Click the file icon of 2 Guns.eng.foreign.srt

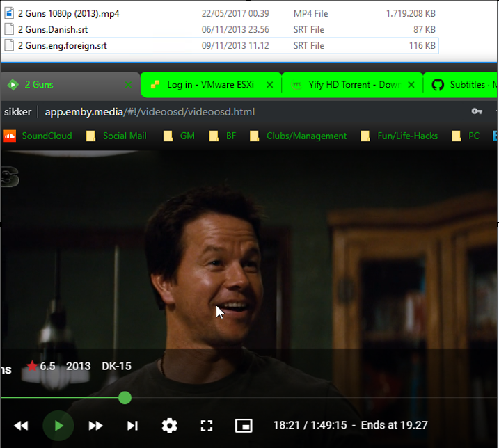pyautogui.click(x=9, y=45)
